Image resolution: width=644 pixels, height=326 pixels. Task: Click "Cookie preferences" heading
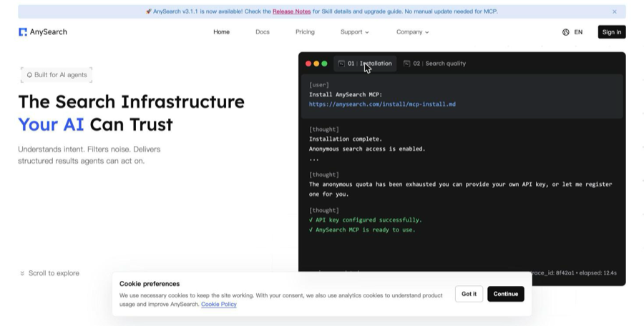(x=150, y=284)
